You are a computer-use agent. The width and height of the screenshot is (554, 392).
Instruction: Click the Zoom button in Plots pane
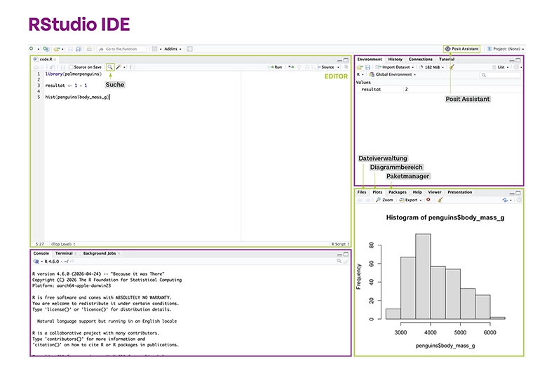pyautogui.click(x=384, y=200)
